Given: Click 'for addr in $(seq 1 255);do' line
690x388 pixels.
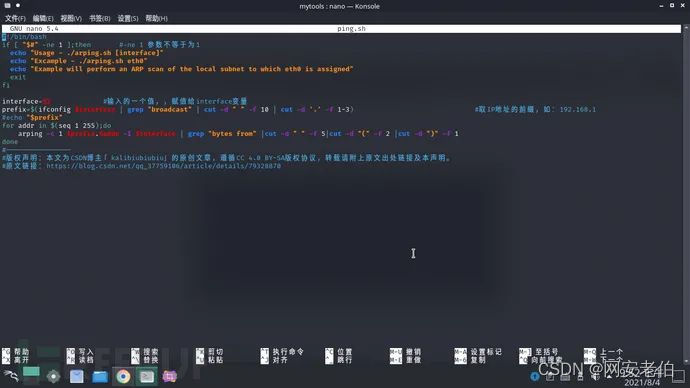Looking at the screenshot, I should tap(57, 126).
